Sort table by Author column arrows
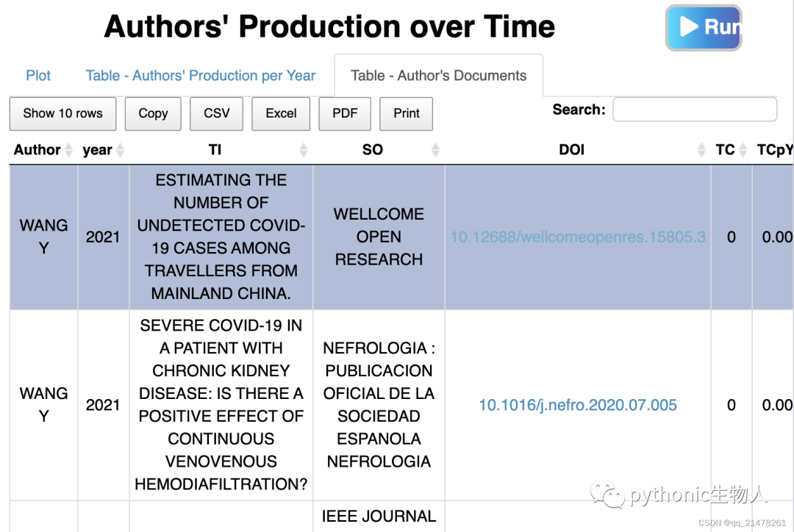The width and height of the screenshot is (794, 532). click(x=69, y=150)
